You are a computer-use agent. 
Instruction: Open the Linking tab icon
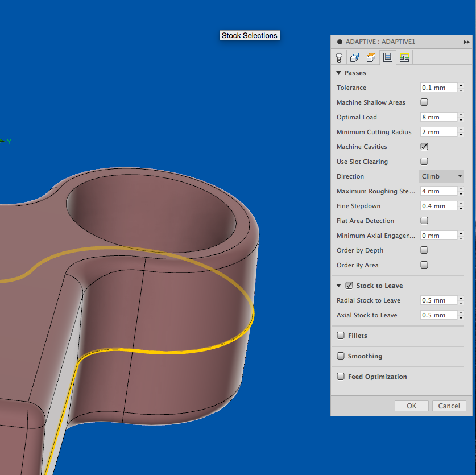pyautogui.click(x=404, y=57)
